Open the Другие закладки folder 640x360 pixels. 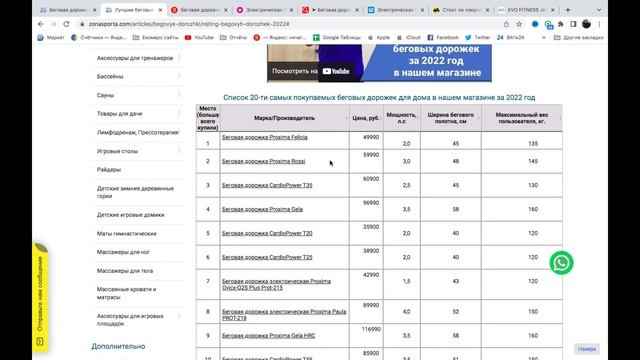pos(578,38)
